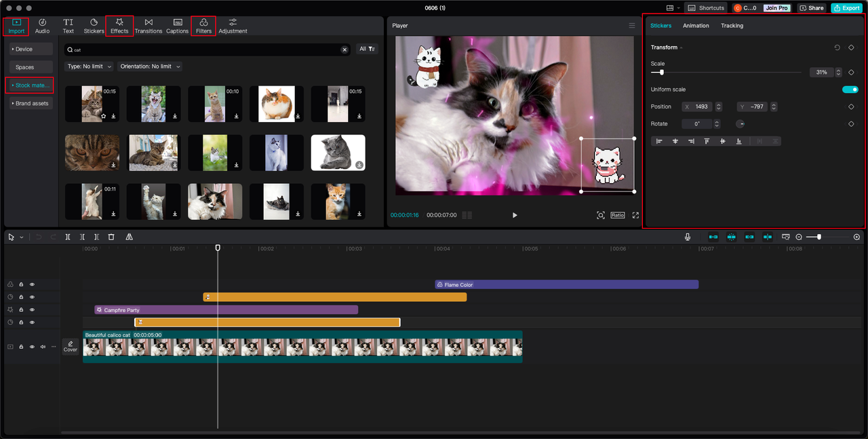Image resolution: width=868 pixels, height=439 pixels.
Task: Open the Adjustment panel
Action: pyautogui.click(x=233, y=26)
